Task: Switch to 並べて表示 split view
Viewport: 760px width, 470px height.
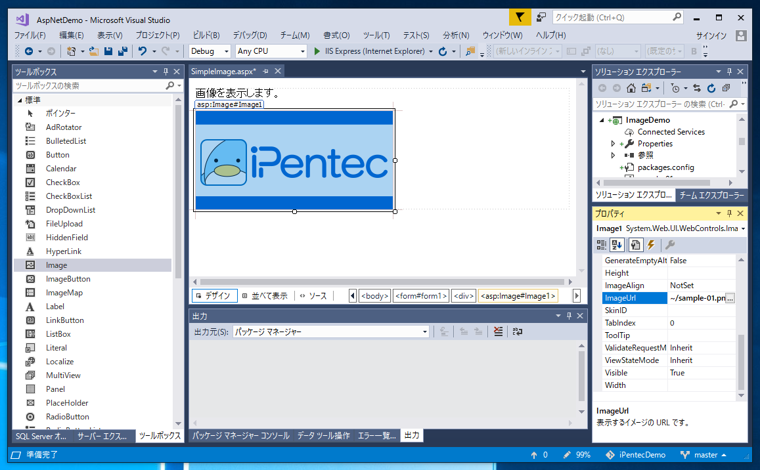Action: point(265,296)
